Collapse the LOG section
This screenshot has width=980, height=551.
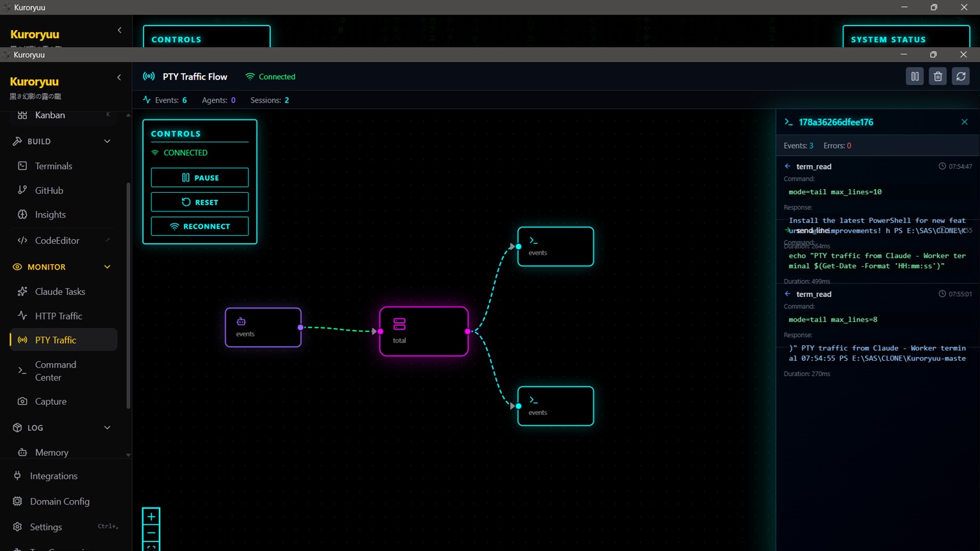[x=107, y=428]
